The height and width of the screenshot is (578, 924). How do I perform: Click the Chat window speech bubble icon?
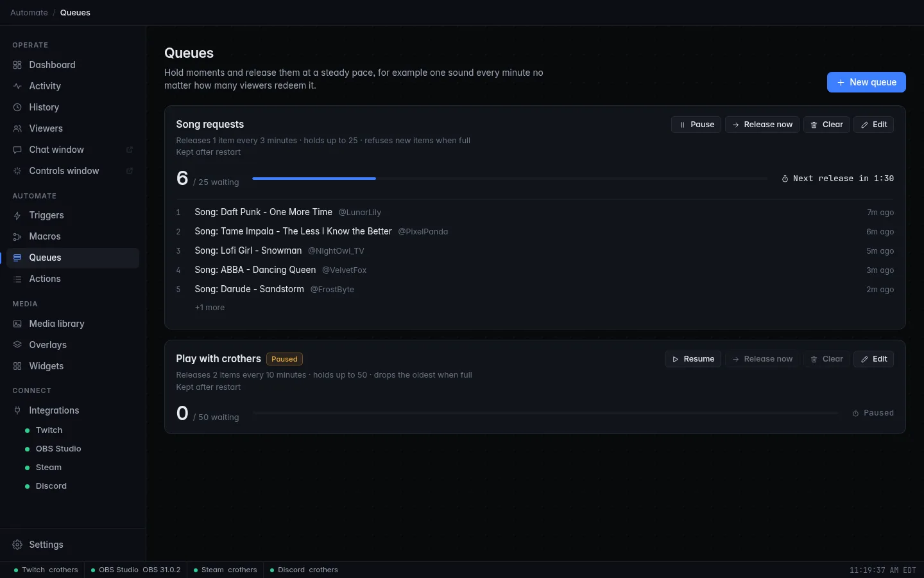click(17, 150)
